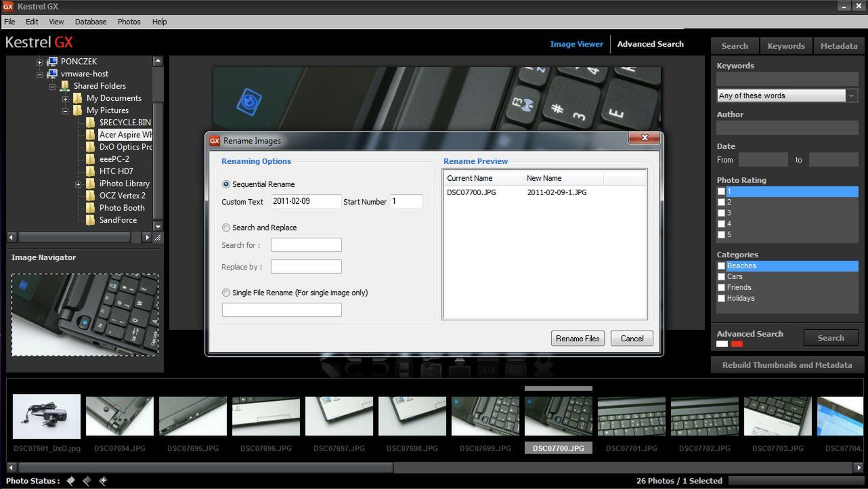
Task: Click the vmware-host computer icon
Action: click(53, 74)
